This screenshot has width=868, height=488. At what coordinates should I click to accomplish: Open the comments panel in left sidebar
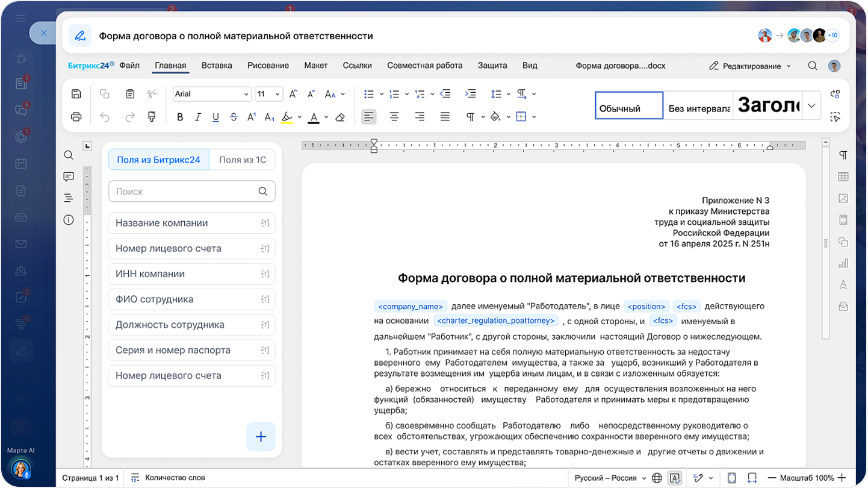click(69, 177)
